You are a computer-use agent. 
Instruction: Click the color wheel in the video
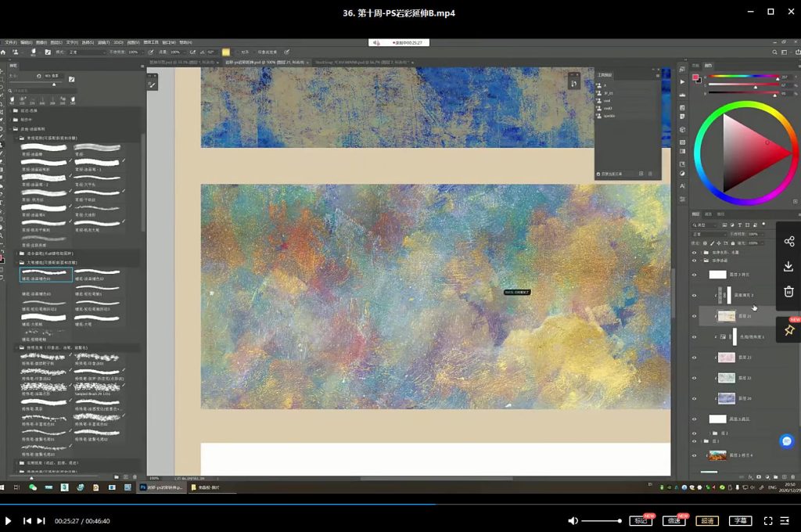pos(746,151)
